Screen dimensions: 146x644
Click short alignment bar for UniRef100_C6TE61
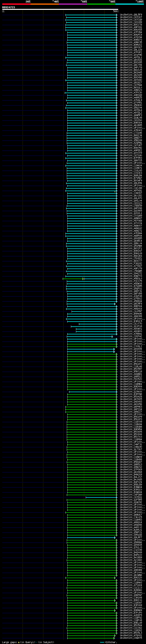pos(102,497)
